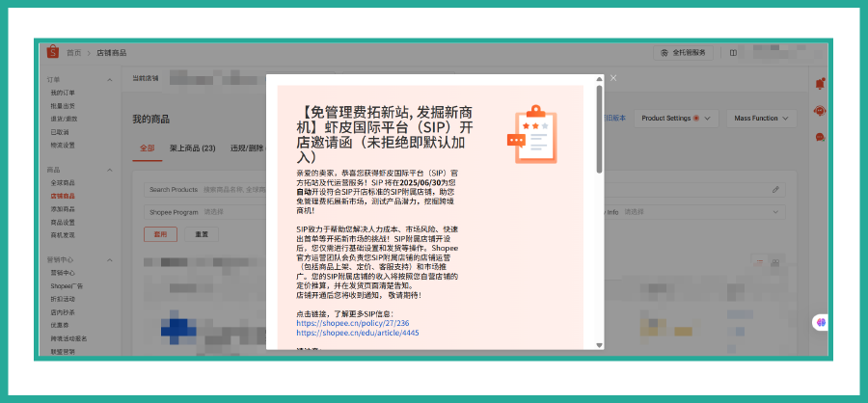Click the 套用 apply button
This screenshot has width=868, height=403.
click(160, 234)
